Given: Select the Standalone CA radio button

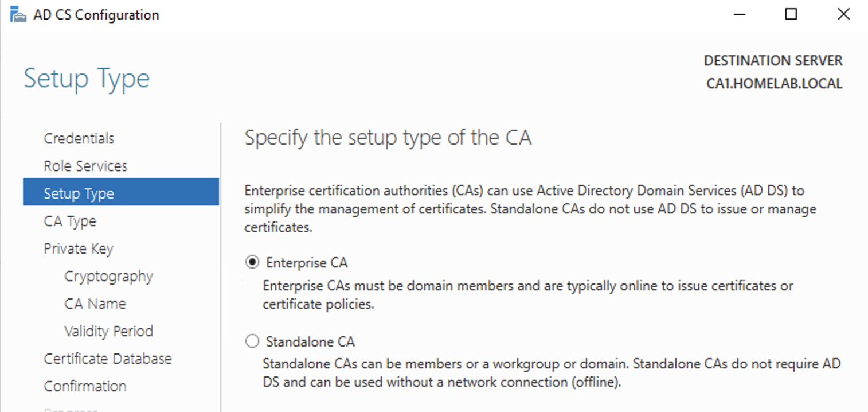Looking at the screenshot, I should click(252, 341).
